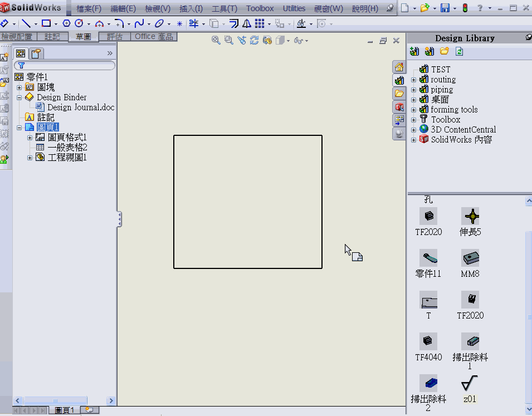Click the traffic light rebuild icon
Image resolution: width=532 pixels, height=416 pixels.
pos(465,8)
